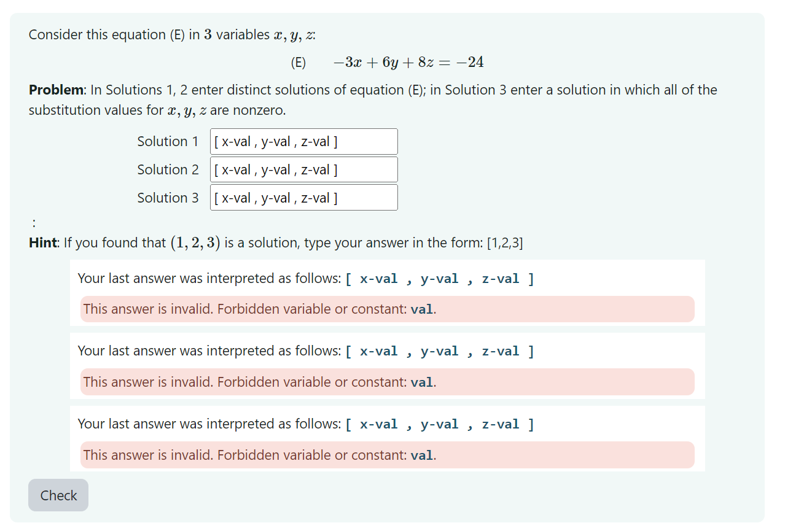Screen dimensions: 812x531
Task: Click the Solution 3 input field
Action: [x=303, y=197]
